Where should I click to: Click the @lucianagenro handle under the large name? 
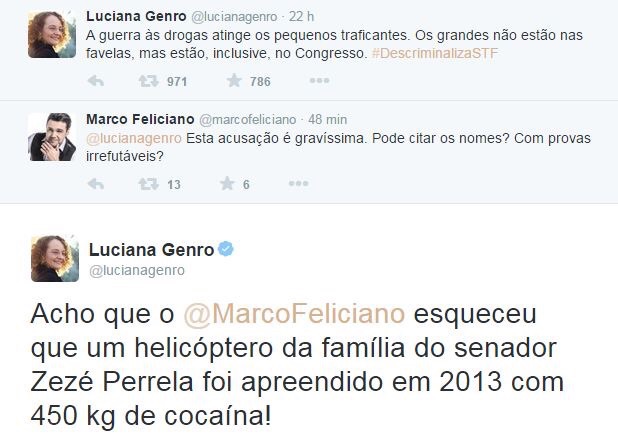point(137,271)
